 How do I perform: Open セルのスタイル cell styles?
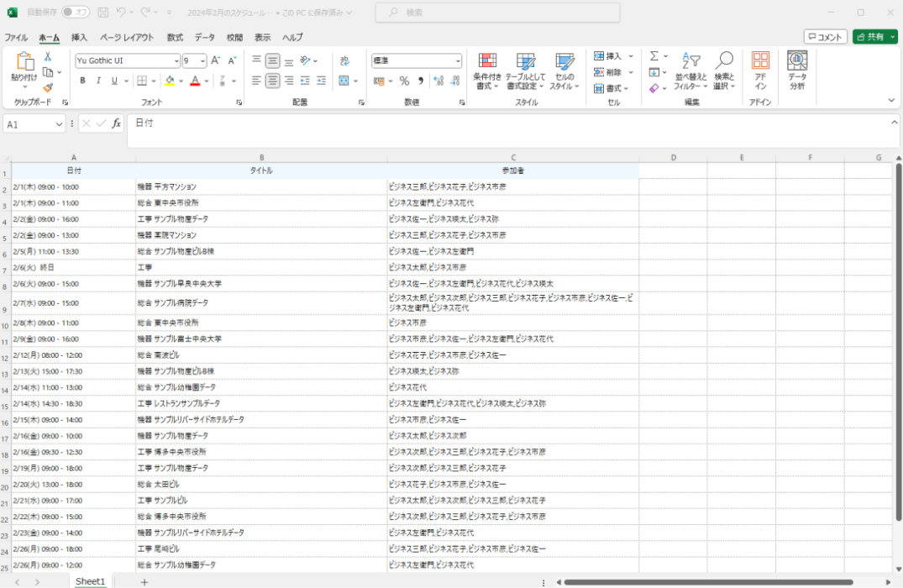click(x=564, y=71)
